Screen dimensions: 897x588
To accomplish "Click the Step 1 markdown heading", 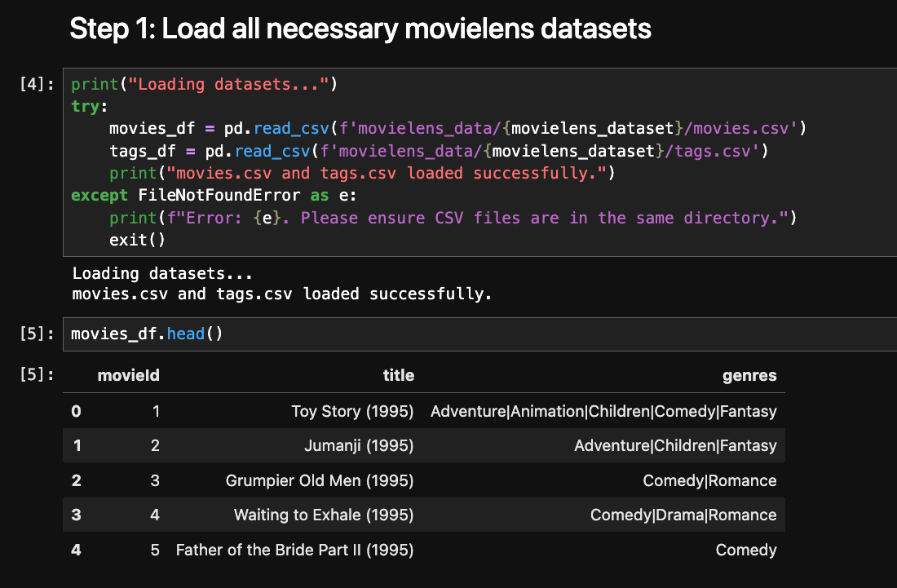I will pos(360,29).
